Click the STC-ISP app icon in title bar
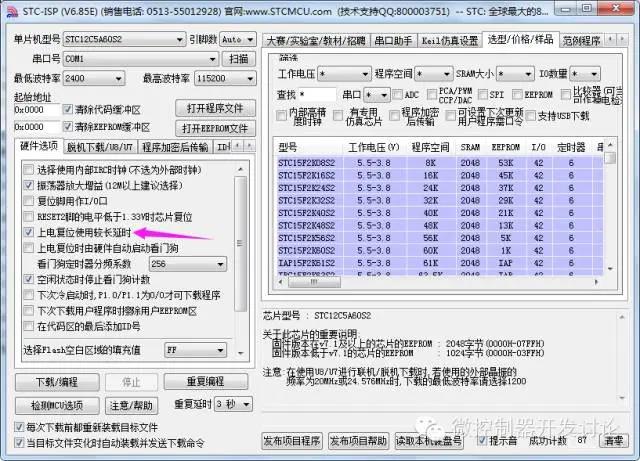640x461 pixels. (12, 12)
